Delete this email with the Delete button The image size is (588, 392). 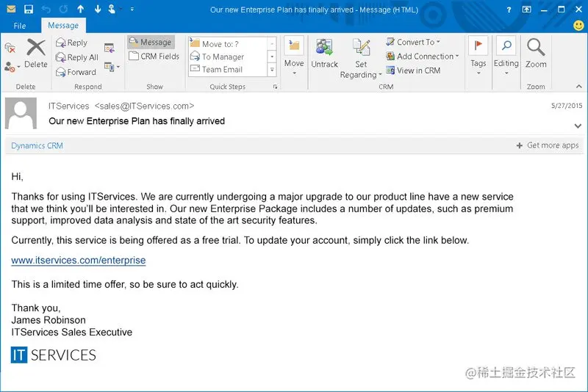[x=36, y=54]
